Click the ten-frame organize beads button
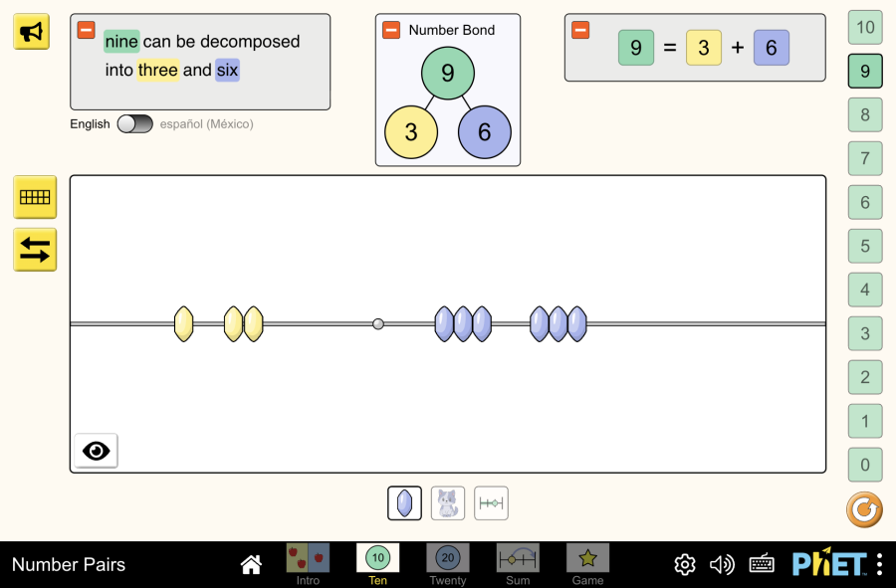The height and width of the screenshot is (588, 896). coord(35,197)
